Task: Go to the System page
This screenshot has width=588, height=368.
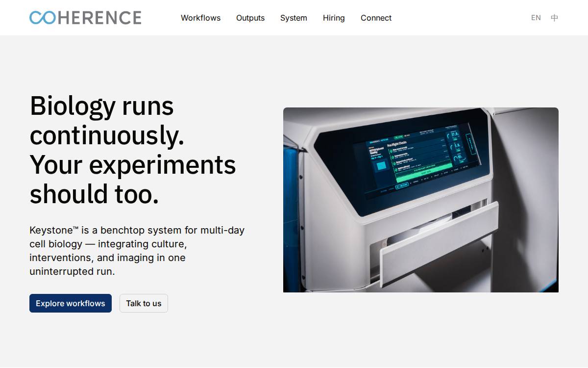Action: [x=294, y=18]
